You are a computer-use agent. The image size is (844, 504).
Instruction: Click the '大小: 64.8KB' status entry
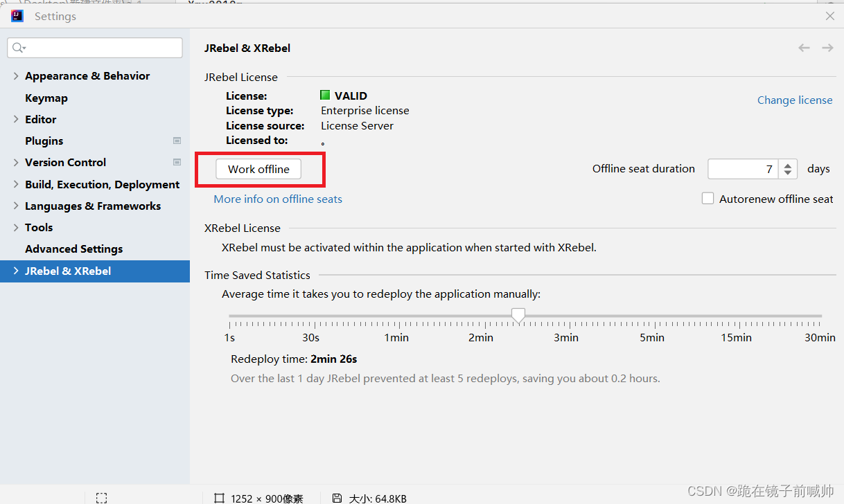(377, 498)
